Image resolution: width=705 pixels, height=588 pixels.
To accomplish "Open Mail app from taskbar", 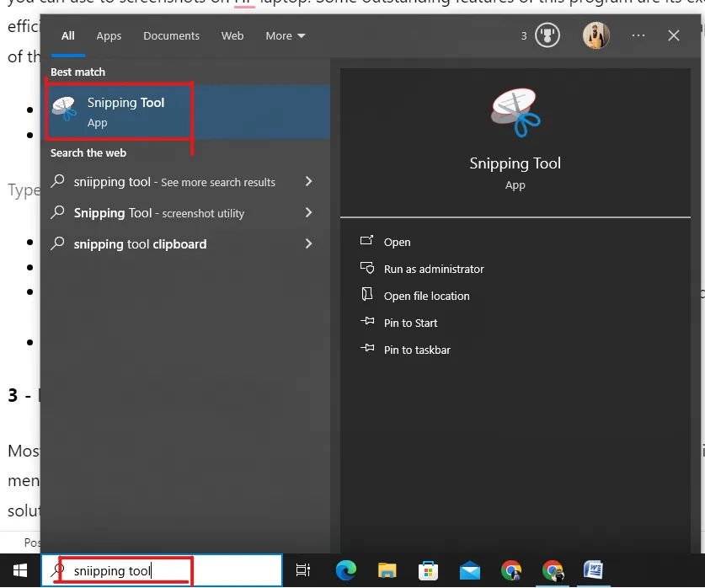I will [x=470, y=571].
